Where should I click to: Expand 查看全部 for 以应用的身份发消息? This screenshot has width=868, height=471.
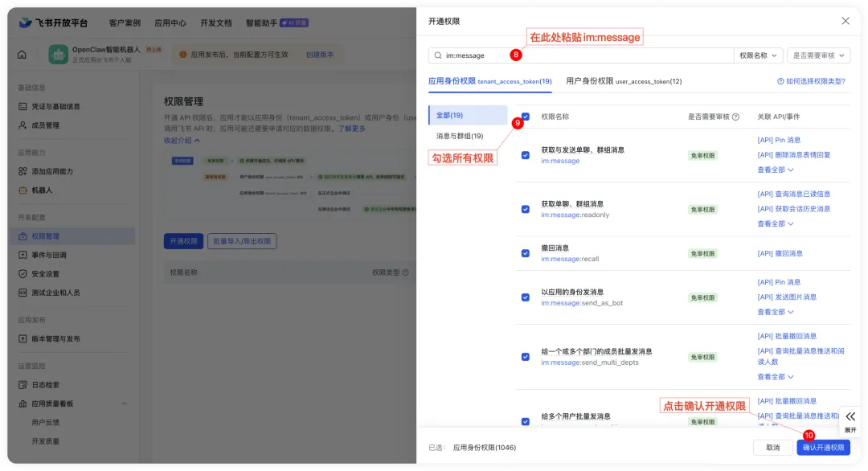(775, 312)
